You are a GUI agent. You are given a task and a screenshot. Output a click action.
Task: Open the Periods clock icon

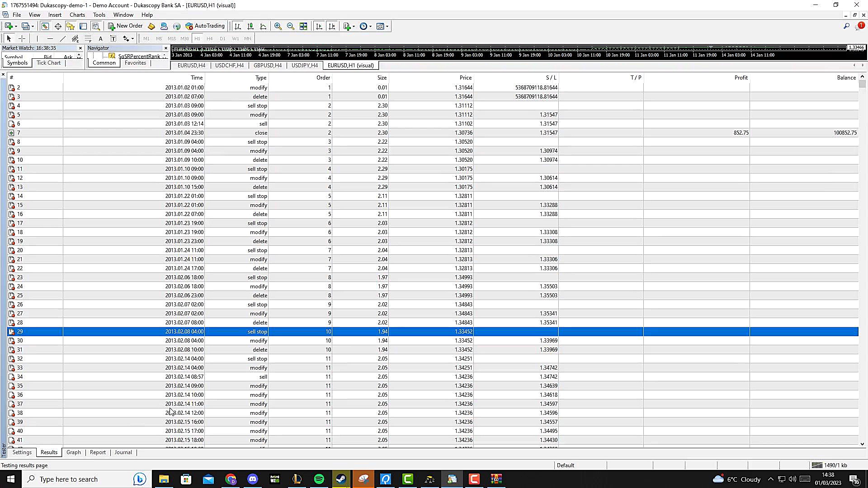(363, 26)
